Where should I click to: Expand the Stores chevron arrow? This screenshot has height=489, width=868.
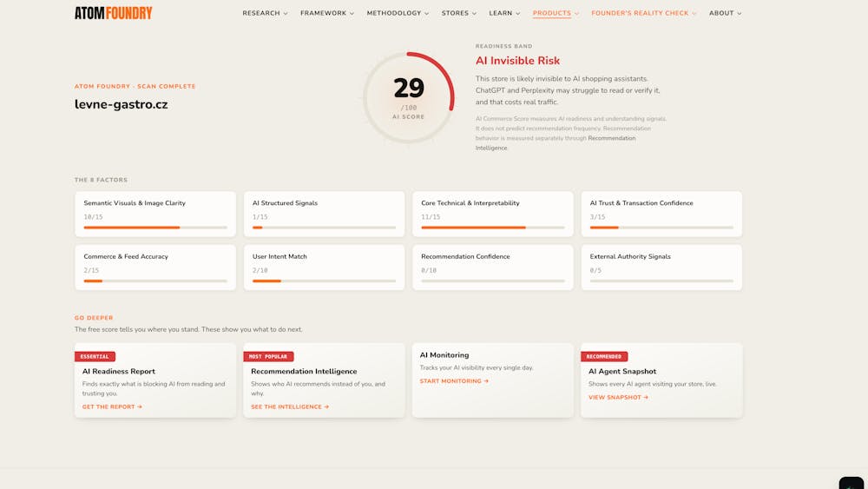(475, 14)
